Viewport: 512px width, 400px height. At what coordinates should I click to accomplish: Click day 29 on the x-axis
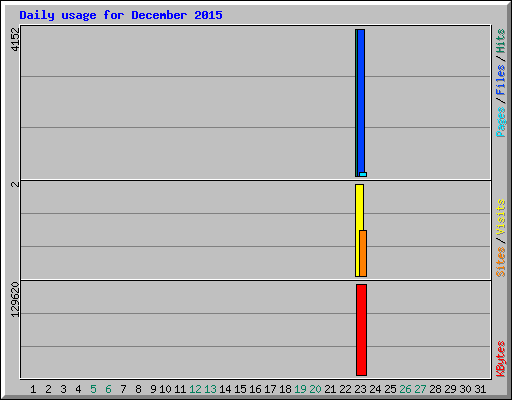(x=450, y=389)
